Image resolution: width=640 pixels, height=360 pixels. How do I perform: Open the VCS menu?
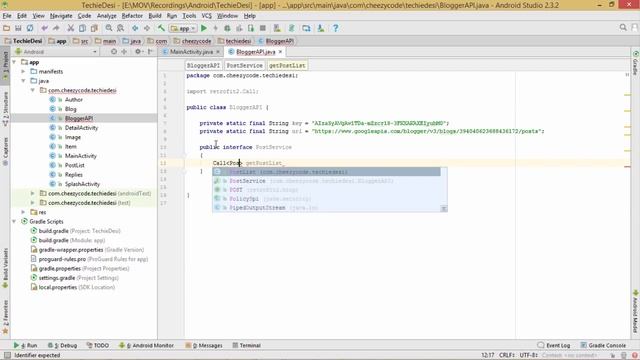click(207, 16)
